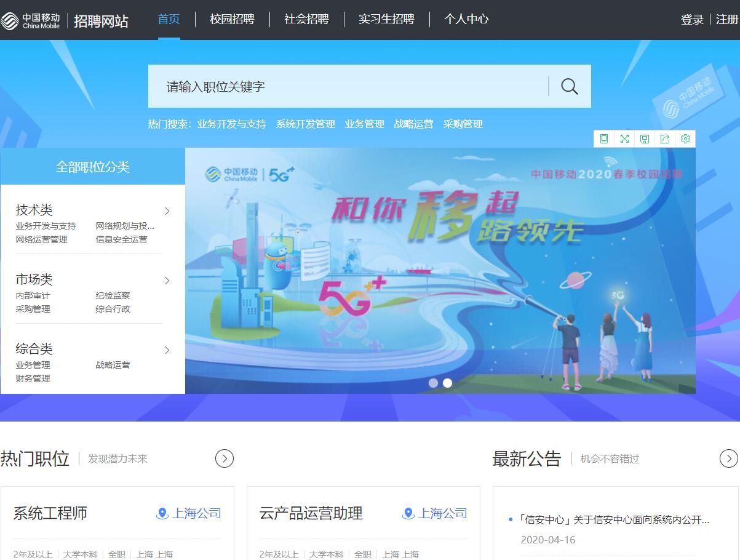
Task: Switch to the 实习生招聘 tab
Action: (386, 19)
